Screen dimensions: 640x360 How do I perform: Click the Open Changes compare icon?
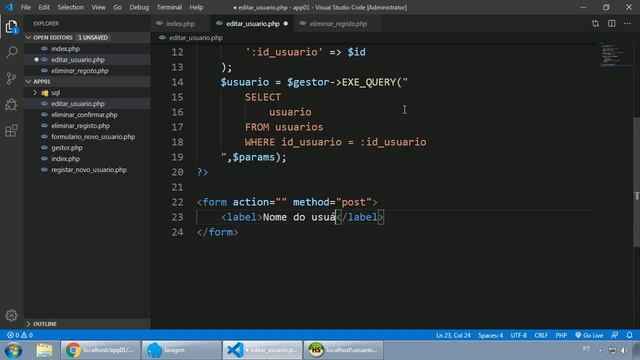[596, 24]
